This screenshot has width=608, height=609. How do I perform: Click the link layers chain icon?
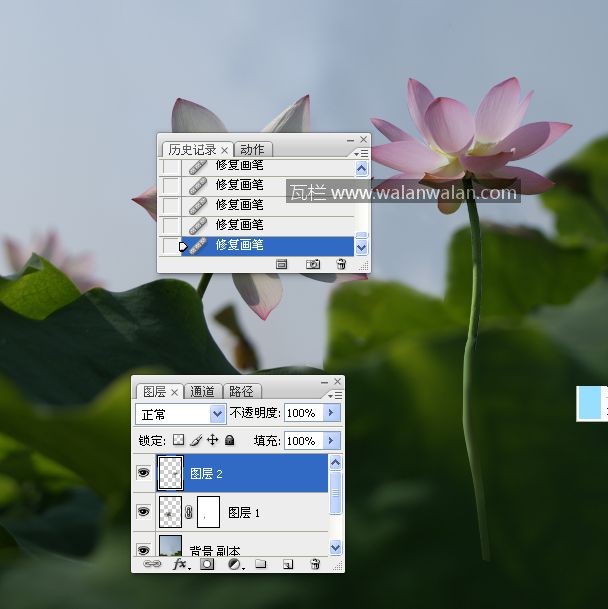[152, 564]
